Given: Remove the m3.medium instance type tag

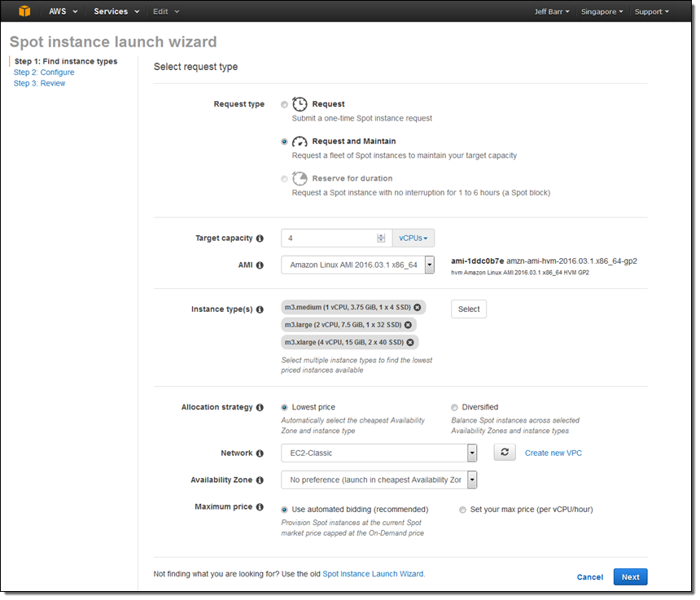Looking at the screenshot, I should click(x=417, y=307).
